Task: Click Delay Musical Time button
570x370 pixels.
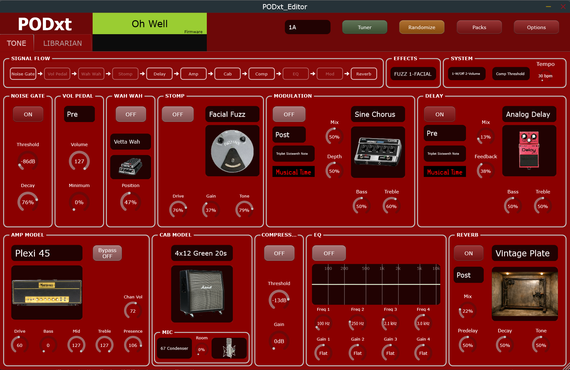Action: point(445,172)
